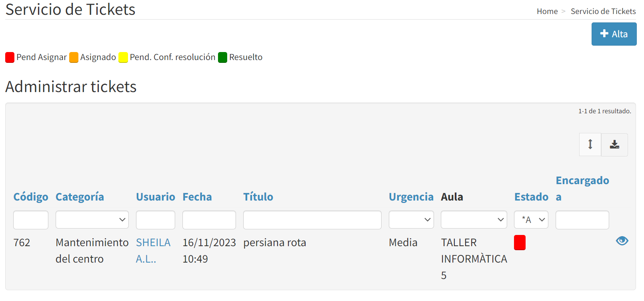Click the red status square of ticket 762
Image resolution: width=644 pixels, height=301 pixels.
(520, 243)
